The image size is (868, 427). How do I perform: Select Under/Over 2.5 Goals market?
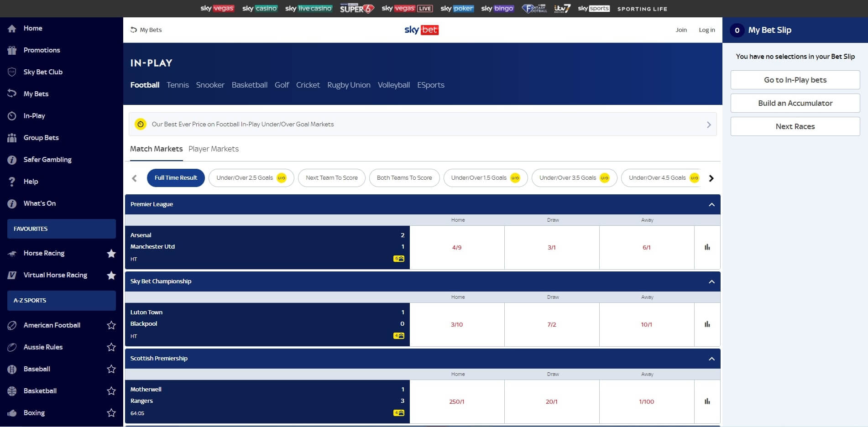coord(251,178)
